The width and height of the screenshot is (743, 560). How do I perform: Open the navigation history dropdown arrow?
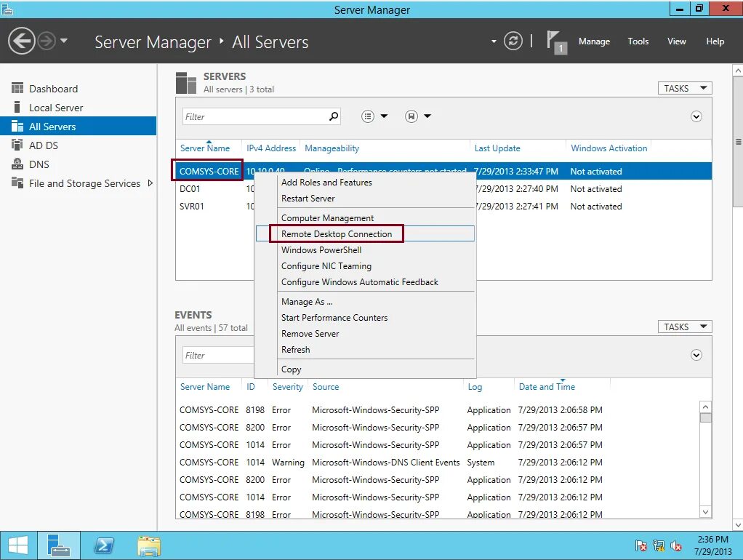point(64,41)
